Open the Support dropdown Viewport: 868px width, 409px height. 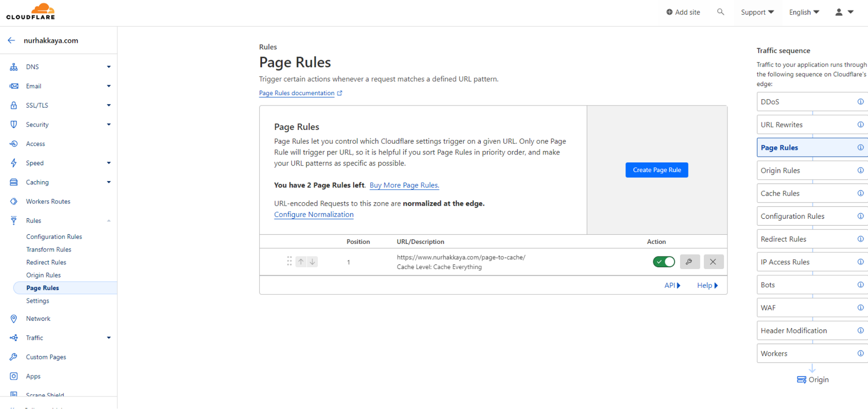[x=757, y=12]
